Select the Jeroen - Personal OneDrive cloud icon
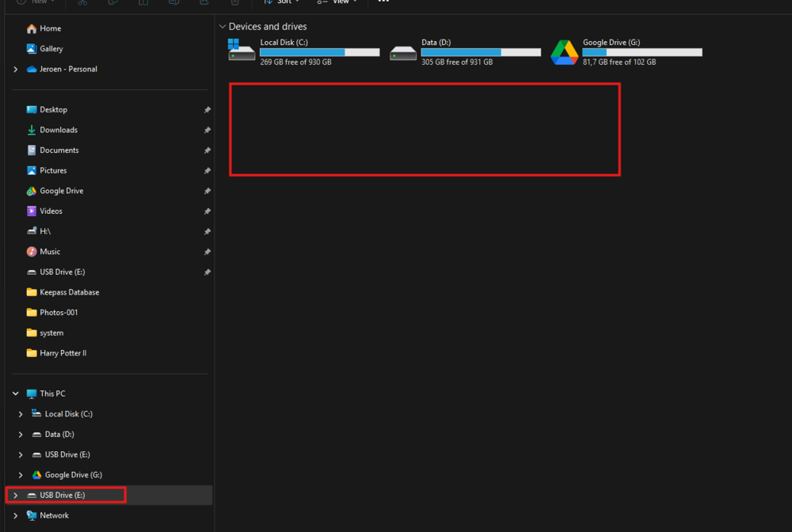Image resolution: width=792 pixels, height=532 pixels. coord(32,69)
